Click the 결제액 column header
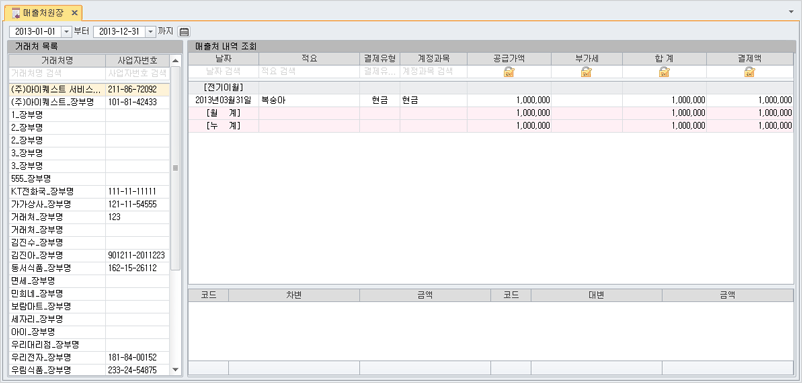 point(750,59)
